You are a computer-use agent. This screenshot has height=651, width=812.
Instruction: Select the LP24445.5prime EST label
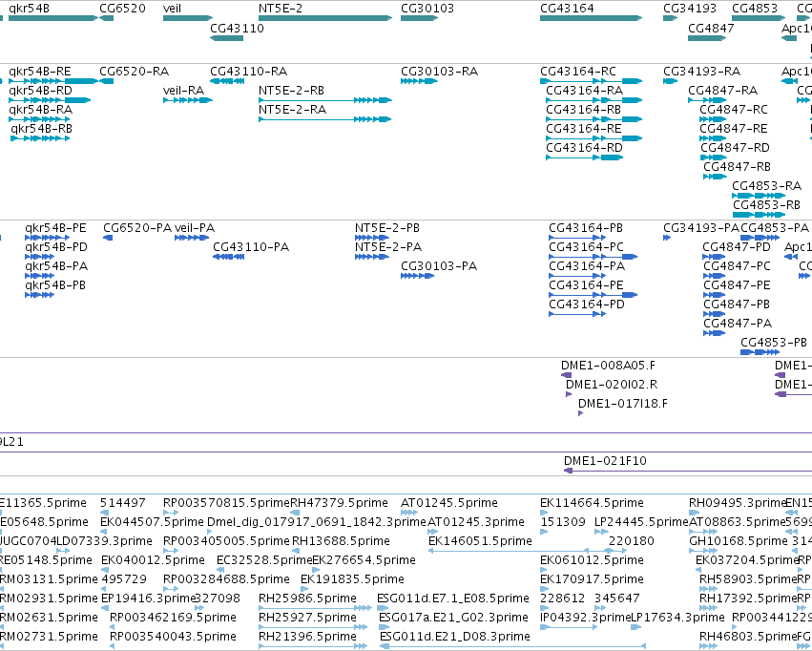tap(641, 522)
